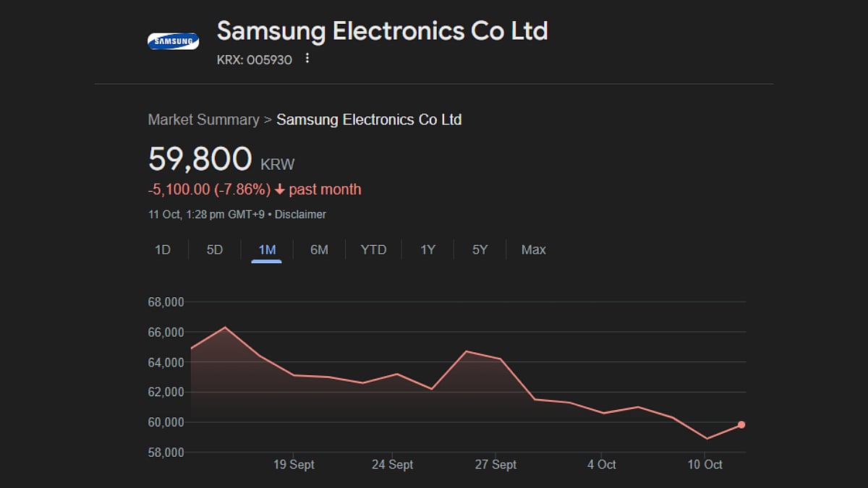Image resolution: width=868 pixels, height=488 pixels.
Task: Click the Disclaimer link
Action: (x=300, y=215)
